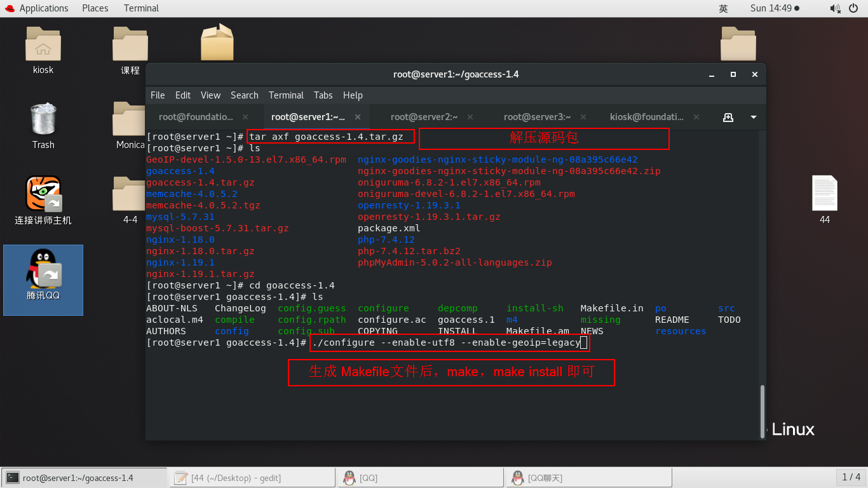This screenshot has width=868, height=488.
Task: Open the Search menu of the terminal
Action: 244,95
